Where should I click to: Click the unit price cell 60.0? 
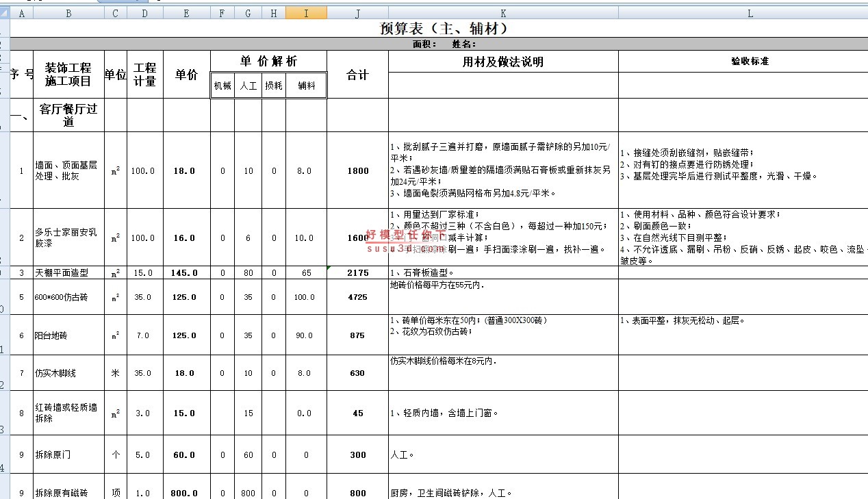click(187, 455)
